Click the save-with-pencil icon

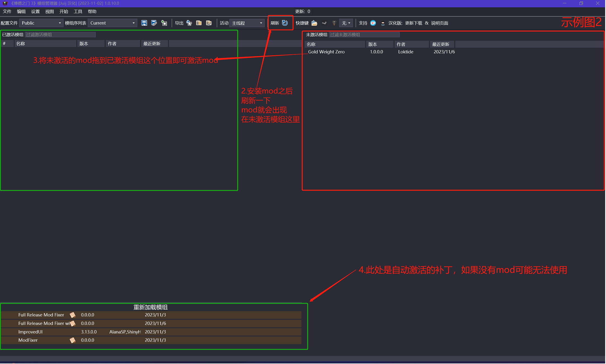coord(154,23)
